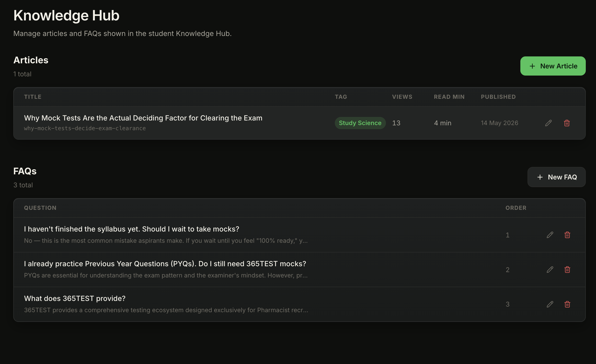Click the order number 3 in FAQs
Viewport: 596px width, 364px height.
pyautogui.click(x=508, y=304)
